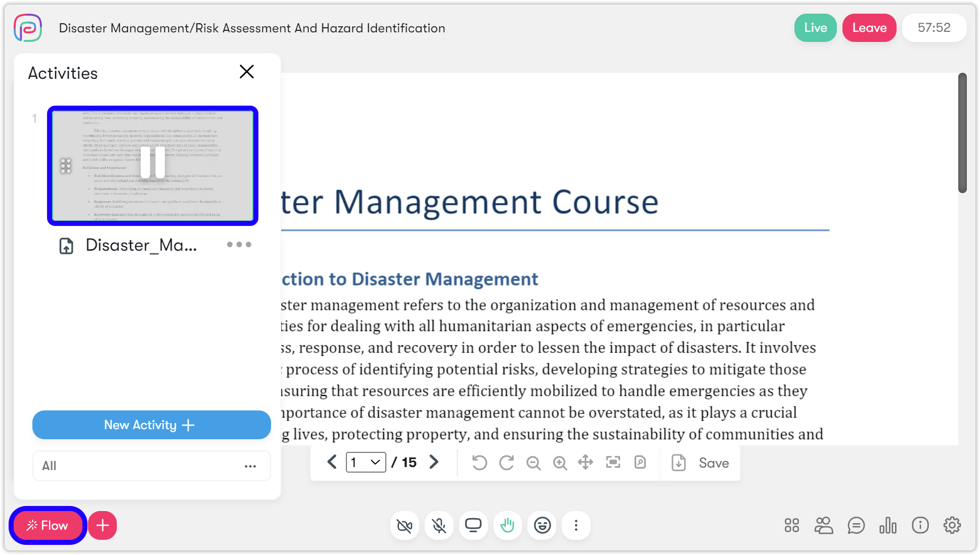Unmute the microphone

point(439,526)
